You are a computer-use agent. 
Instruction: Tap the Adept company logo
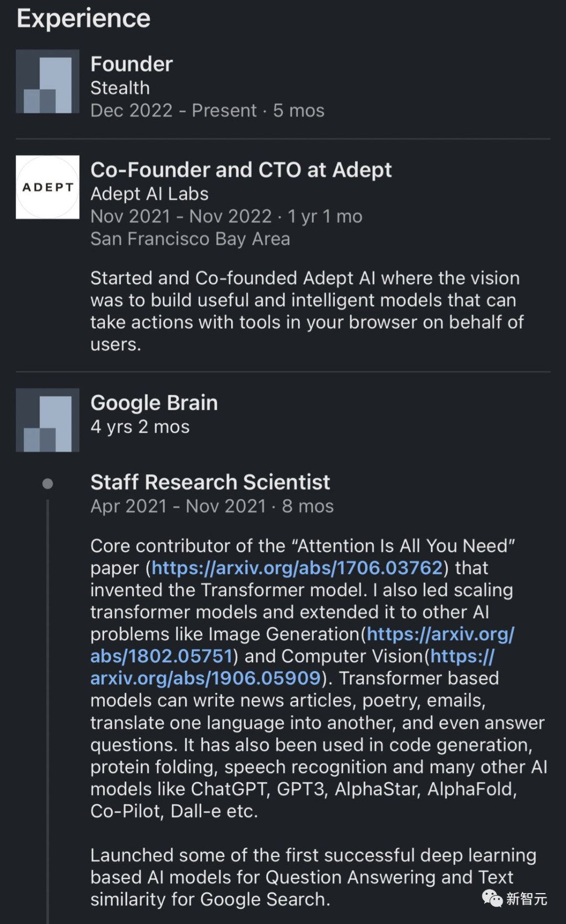(x=48, y=187)
